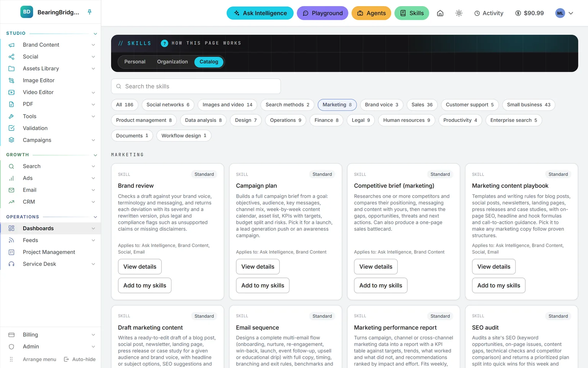Click the Search the skills field
The width and height of the screenshot is (588, 368).
tap(196, 86)
